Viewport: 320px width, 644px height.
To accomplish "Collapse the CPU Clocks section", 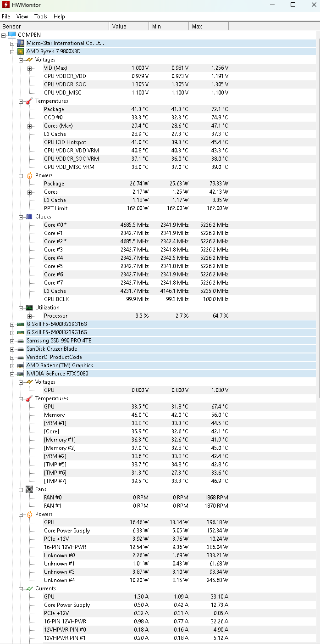I will 21,217.
